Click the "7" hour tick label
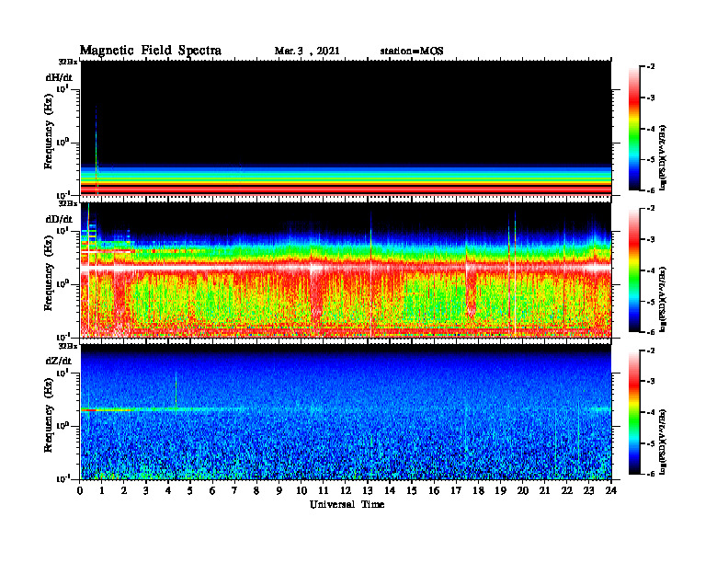Image resolution: width=728 pixels, height=563 pixels. 234,490
